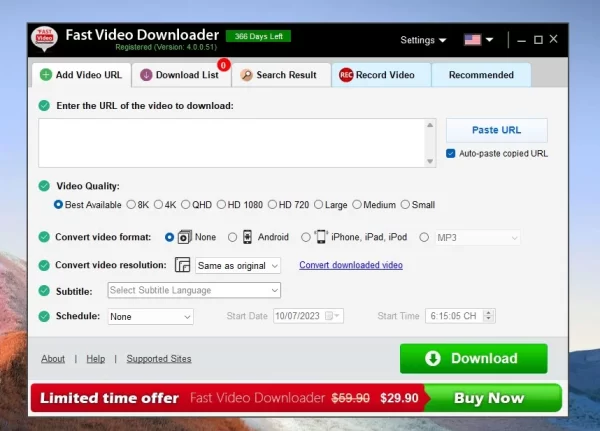Choose the MP3 format radio button
The height and width of the screenshot is (431, 600).
pyautogui.click(x=424, y=237)
